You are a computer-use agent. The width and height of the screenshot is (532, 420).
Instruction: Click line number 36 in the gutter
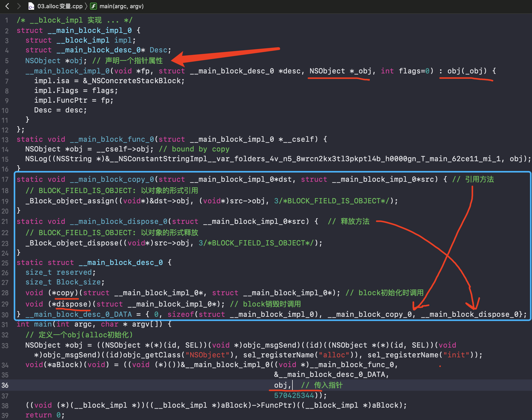(5, 385)
